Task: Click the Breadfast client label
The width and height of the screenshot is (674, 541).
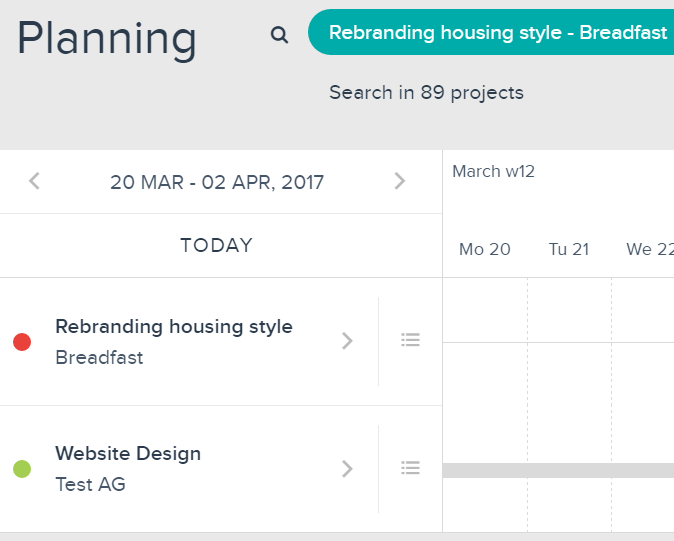Action: pyautogui.click(x=99, y=358)
